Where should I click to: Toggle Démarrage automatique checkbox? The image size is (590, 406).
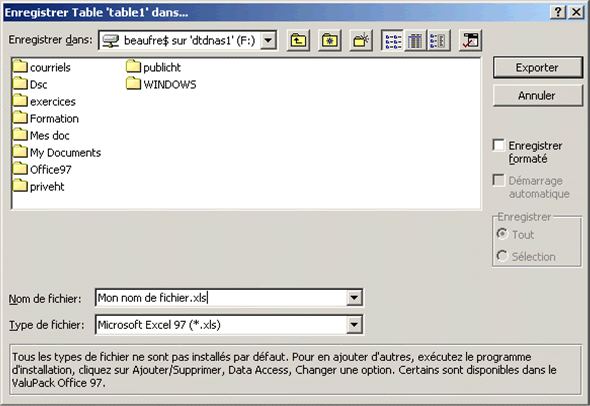[x=499, y=180]
